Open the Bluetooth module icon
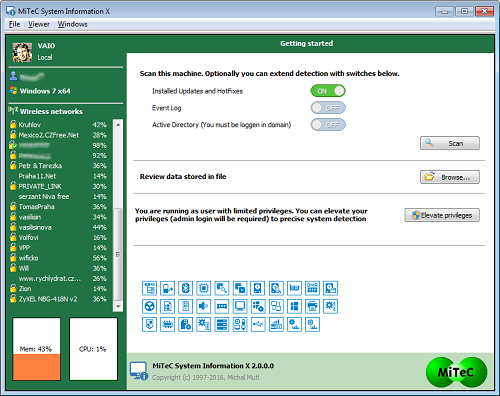The height and width of the screenshot is (396, 500). [186, 288]
